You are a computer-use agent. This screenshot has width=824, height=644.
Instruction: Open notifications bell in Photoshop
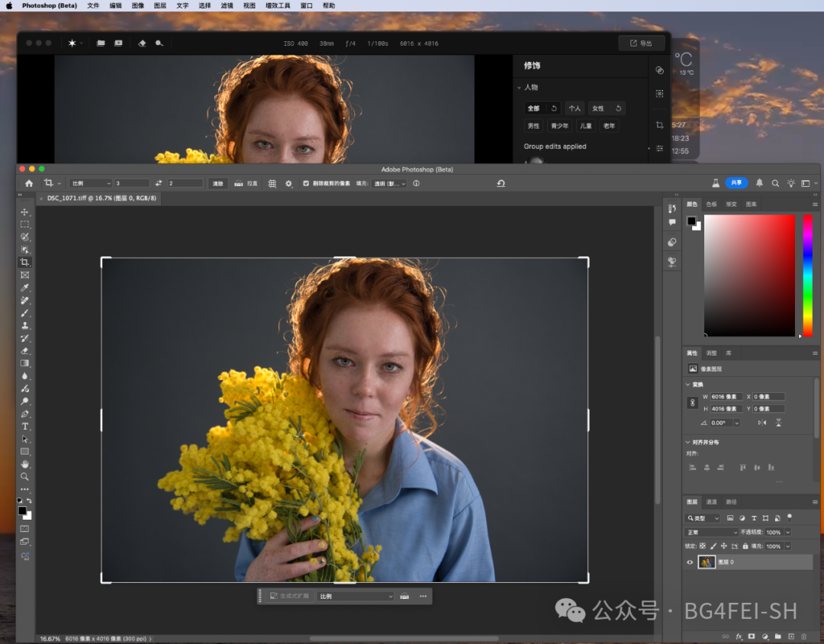point(759,183)
